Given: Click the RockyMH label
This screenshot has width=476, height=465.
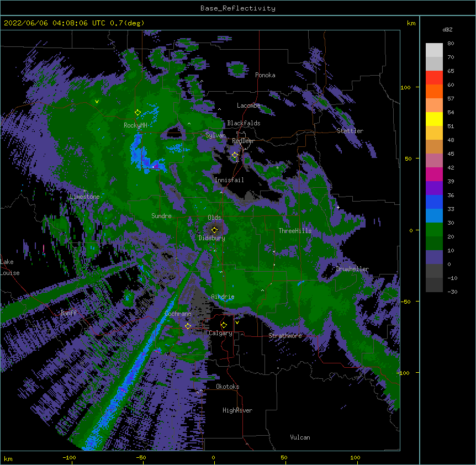Looking at the screenshot, I should coord(135,125).
